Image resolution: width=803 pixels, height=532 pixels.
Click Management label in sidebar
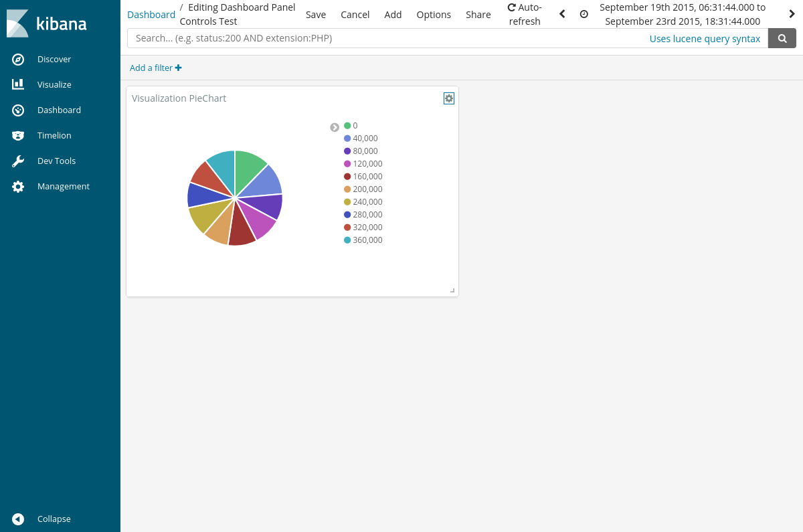click(x=64, y=187)
